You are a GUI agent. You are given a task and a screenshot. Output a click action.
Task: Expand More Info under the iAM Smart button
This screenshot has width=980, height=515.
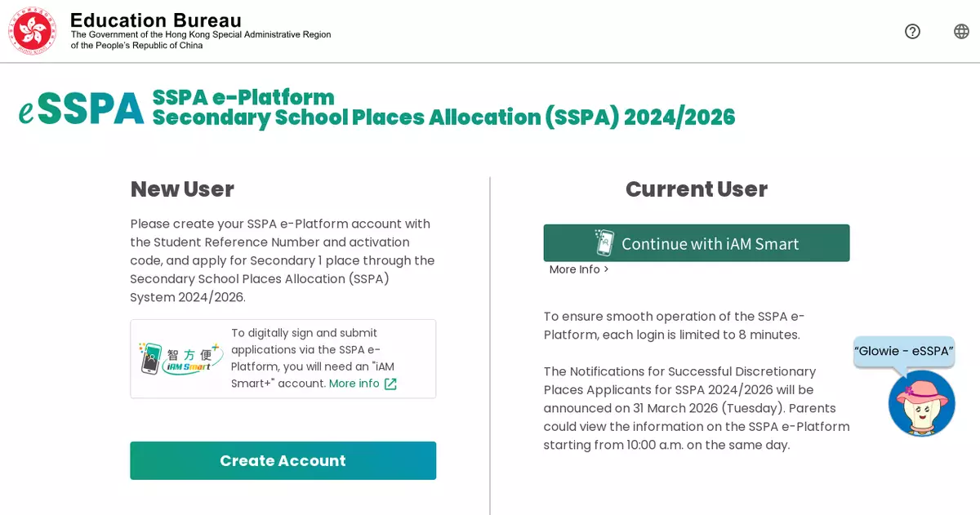point(578,270)
